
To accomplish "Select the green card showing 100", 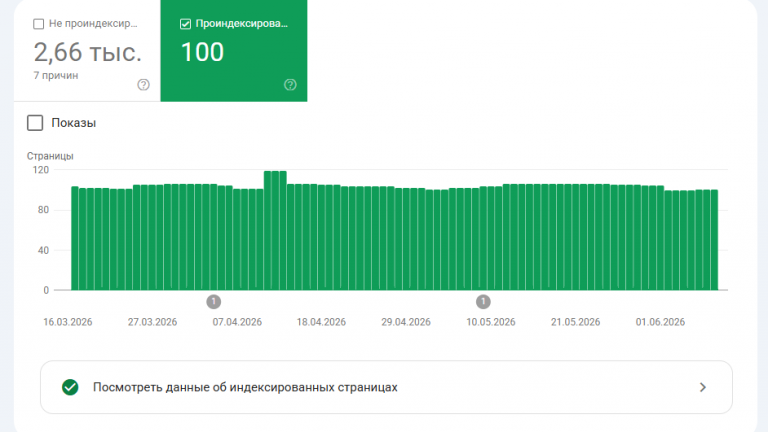I will (x=234, y=51).
